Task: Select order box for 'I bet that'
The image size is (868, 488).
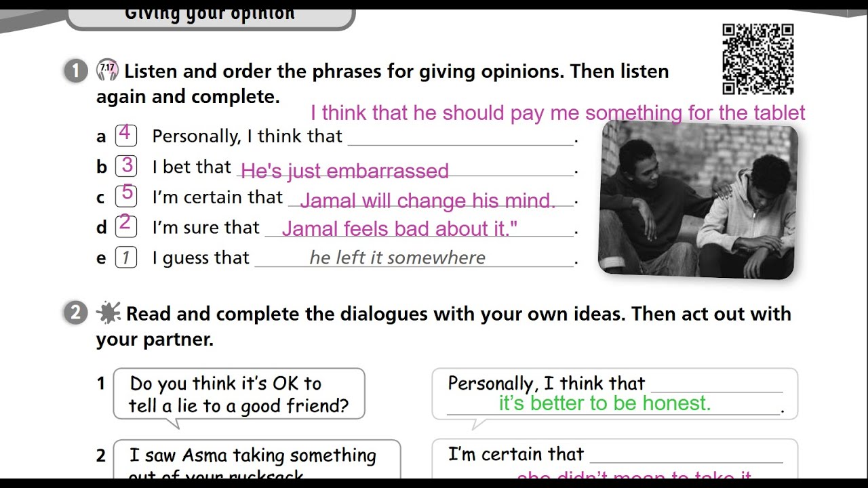Action: 126,165
